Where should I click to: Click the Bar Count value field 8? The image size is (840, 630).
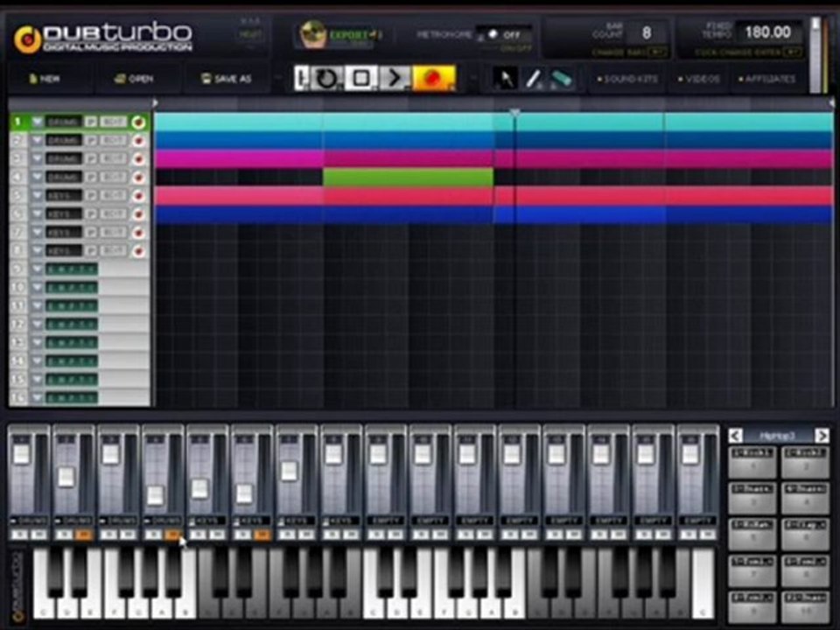pyautogui.click(x=647, y=32)
